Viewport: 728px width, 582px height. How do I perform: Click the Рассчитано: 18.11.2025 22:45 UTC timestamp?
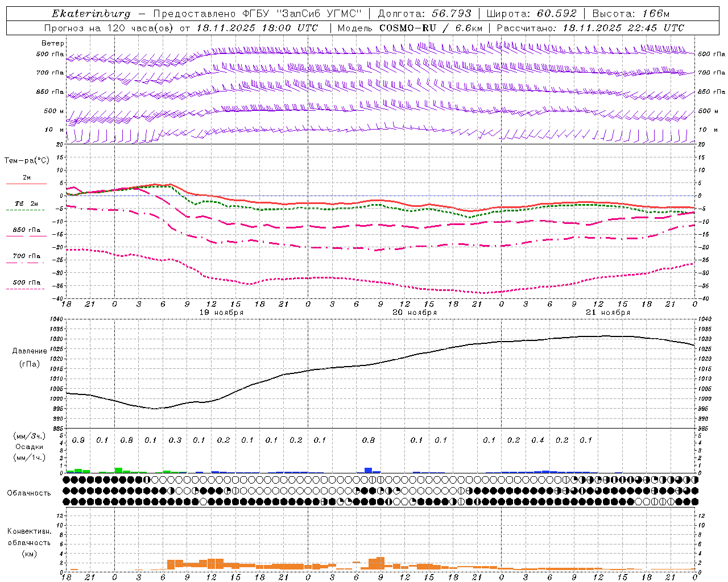(590, 28)
